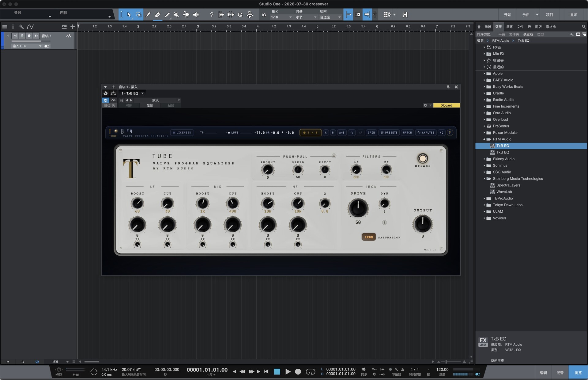Viewport: 588px width, 380px height.
Task: Click the 复制 copy button in plugin header
Action: click(150, 105)
